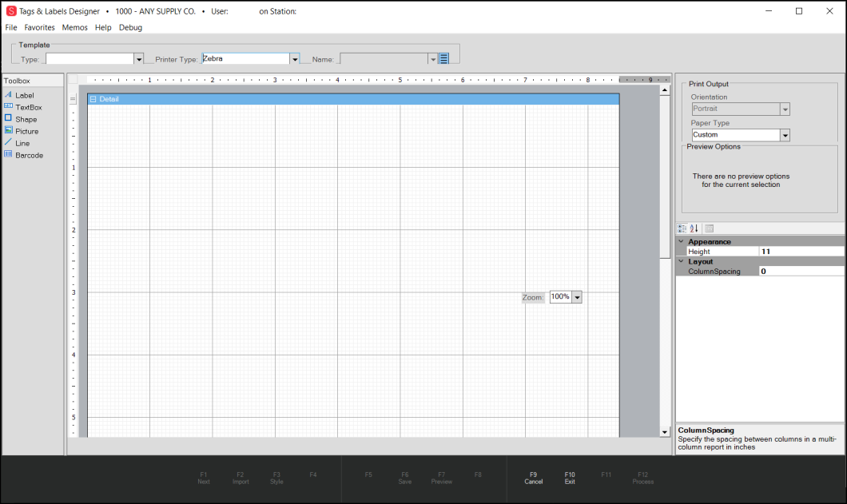Open the File menu
847x504 pixels.
pos(11,27)
